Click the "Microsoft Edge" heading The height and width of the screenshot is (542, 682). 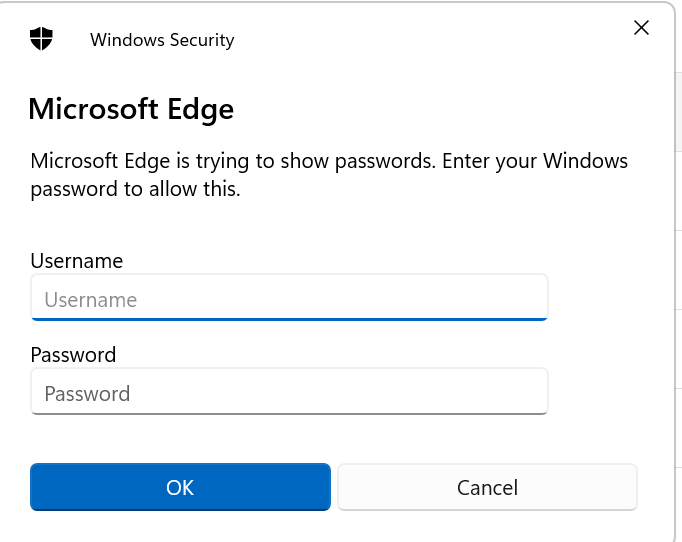[131, 108]
